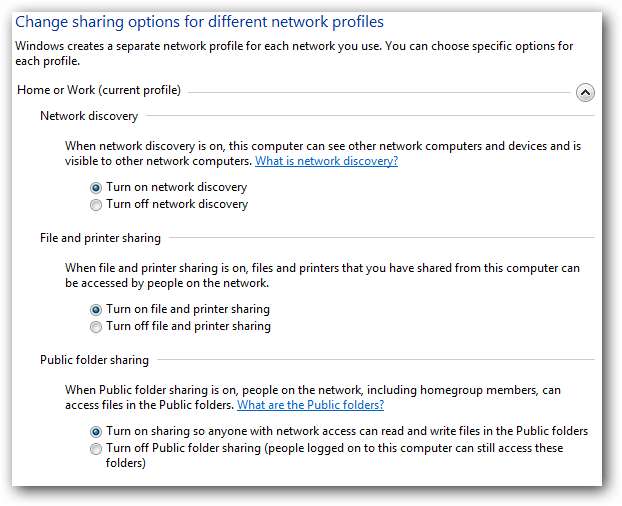
Task: Click the File and printer sharing heading
Action: tap(100, 238)
